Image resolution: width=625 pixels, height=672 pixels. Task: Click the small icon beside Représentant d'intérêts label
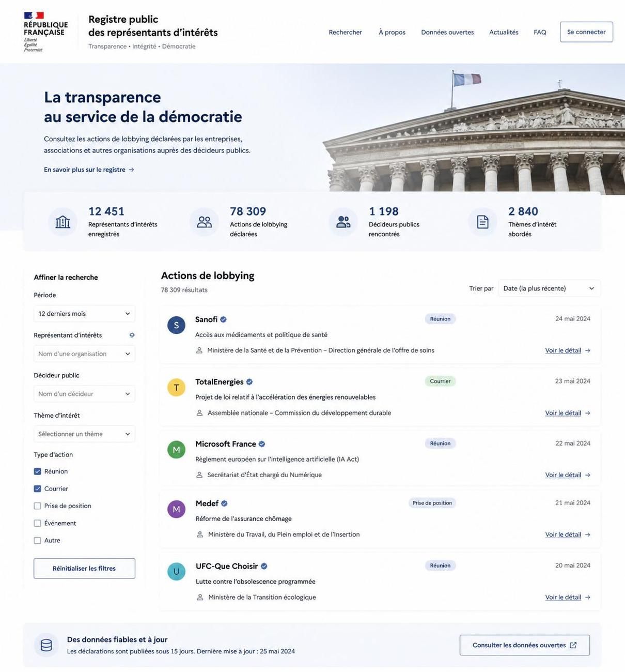(x=132, y=335)
